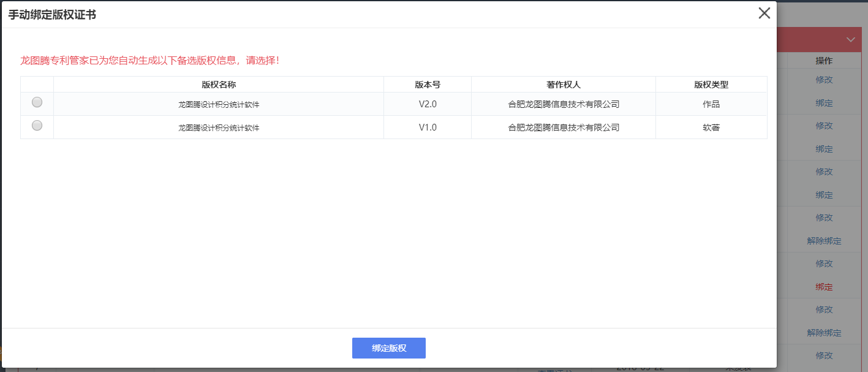Click the red 龙图腾专利管家 prompt message

point(150,61)
